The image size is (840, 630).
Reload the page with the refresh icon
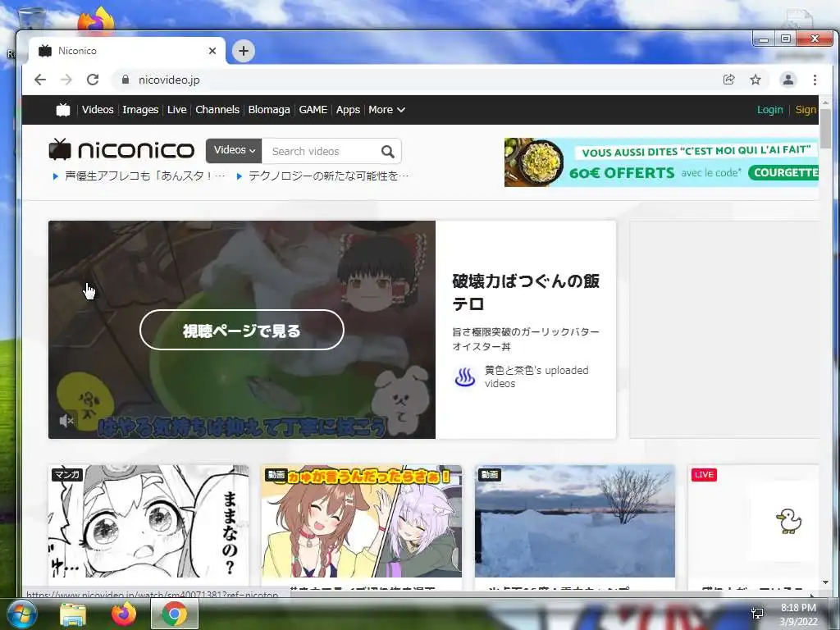pyautogui.click(x=93, y=80)
